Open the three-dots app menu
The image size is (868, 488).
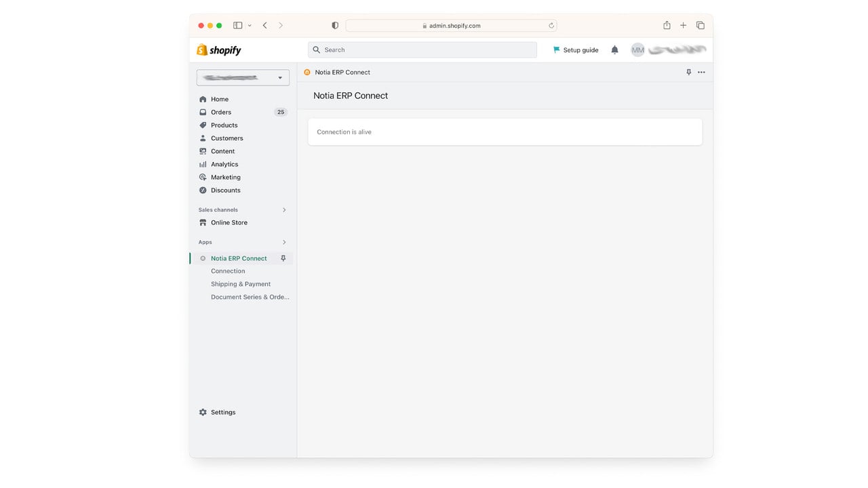[x=701, y=73]
